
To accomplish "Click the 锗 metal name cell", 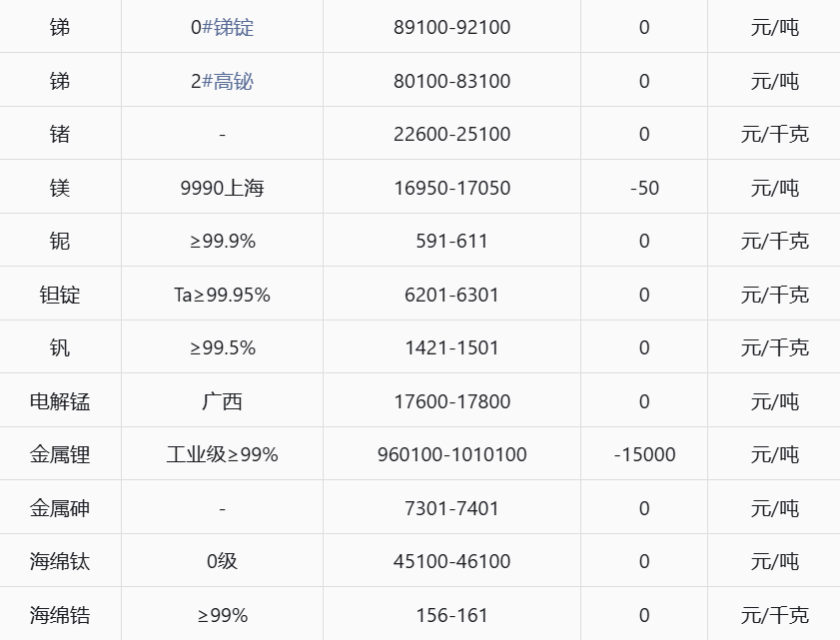I will coord(60,134).
